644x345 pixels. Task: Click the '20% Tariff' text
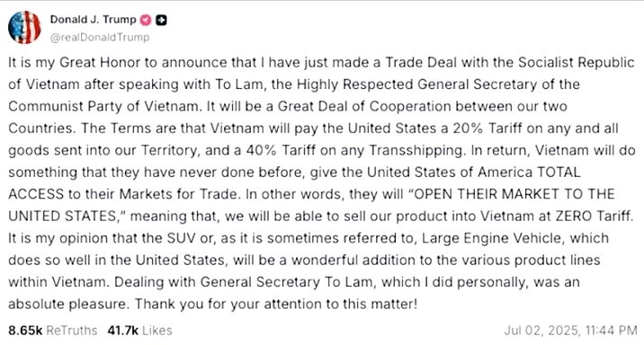tap(487, 128)
